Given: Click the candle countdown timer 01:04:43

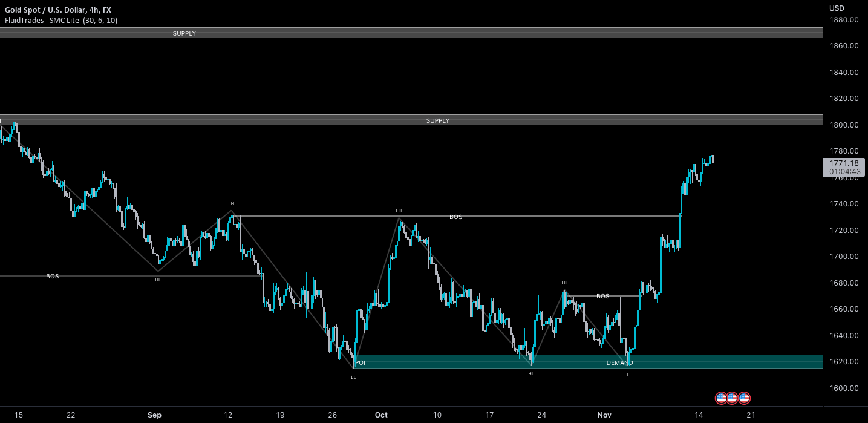Looking at the screenshot, I should 845,171.
